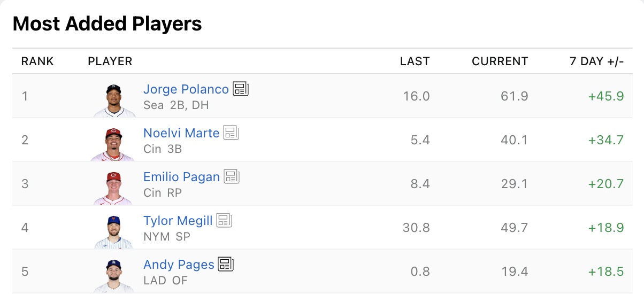
Task: Sort by the CURRENT column header
Action: click(500, 61)
